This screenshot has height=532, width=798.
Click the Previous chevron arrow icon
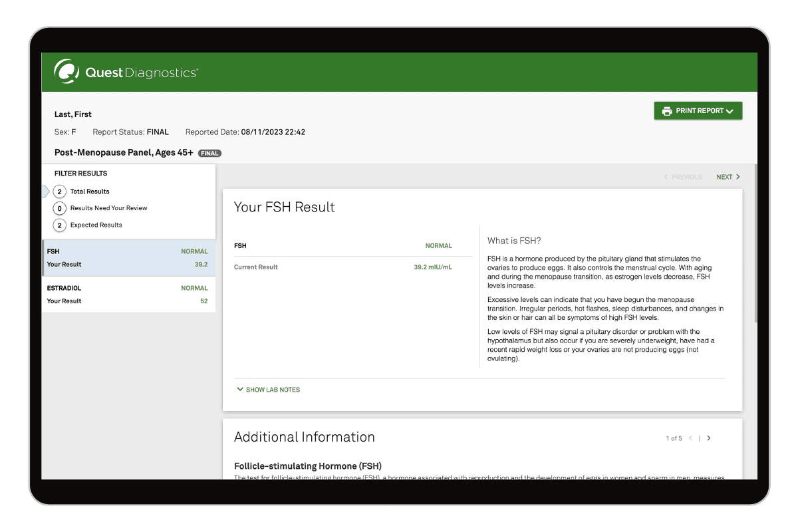click(666, 177)
